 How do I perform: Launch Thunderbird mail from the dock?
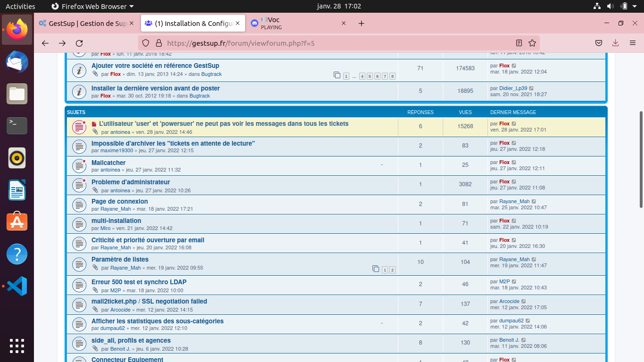[17, 62]
